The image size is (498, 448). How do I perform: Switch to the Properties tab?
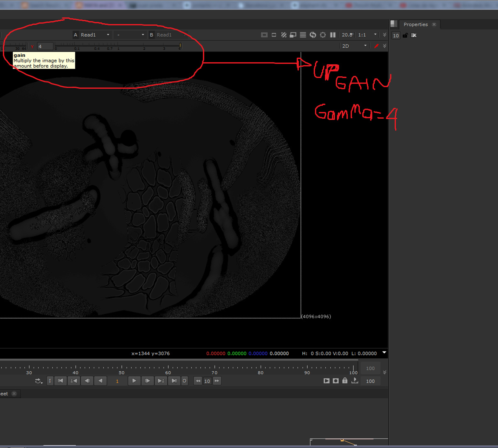[415, 24]
